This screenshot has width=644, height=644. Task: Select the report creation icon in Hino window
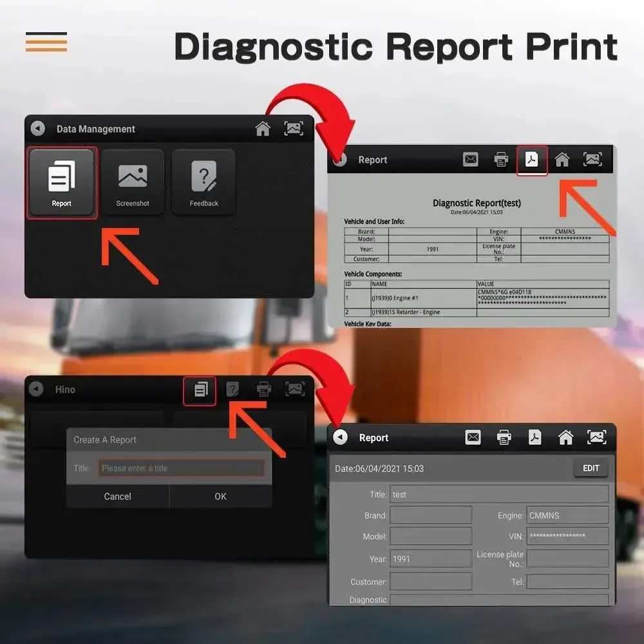tap(200, 390)
